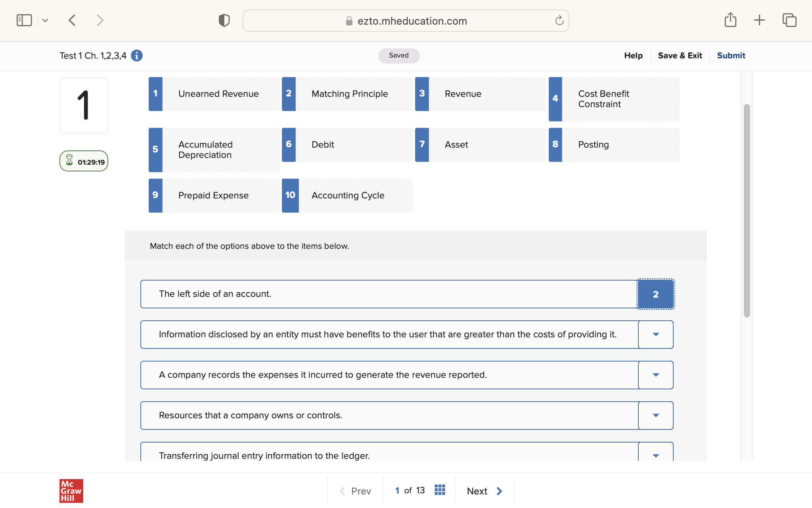The image size is (812, 508).
Task: Submit the test
Action: click(731, 56)
